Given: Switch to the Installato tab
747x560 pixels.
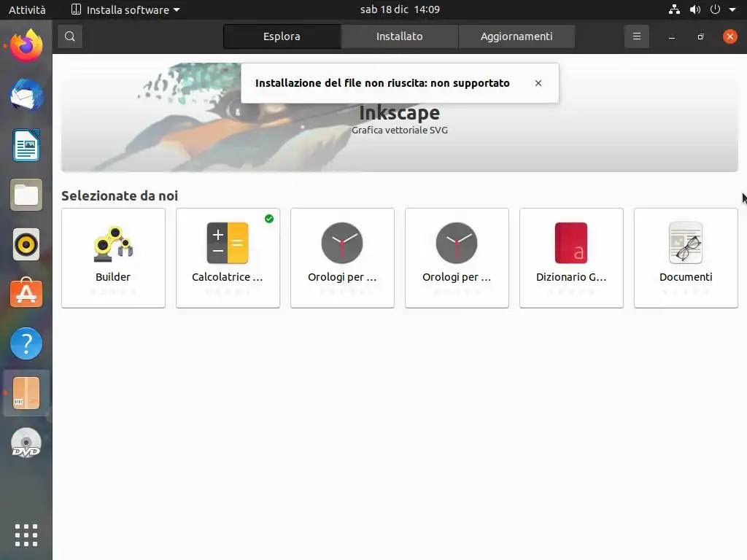Looking at the screenshot, I should click(399, 36).
